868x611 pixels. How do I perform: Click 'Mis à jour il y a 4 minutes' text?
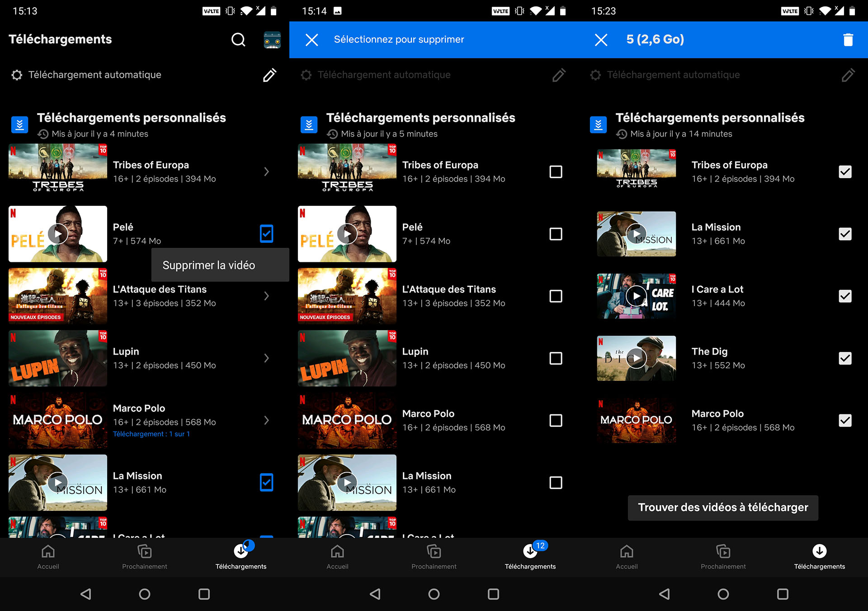100,134
